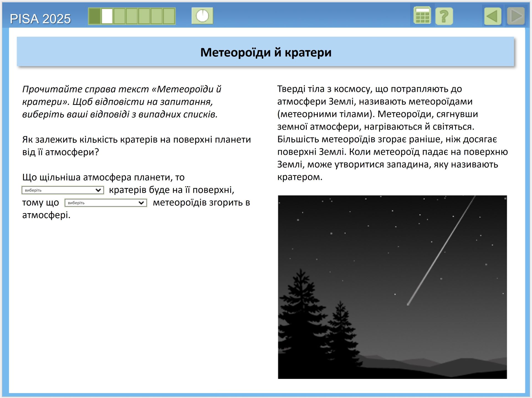This screenshot has height=398, width=532.
Task: Click the timer clock icon
Action: click(x=202, y=16)
